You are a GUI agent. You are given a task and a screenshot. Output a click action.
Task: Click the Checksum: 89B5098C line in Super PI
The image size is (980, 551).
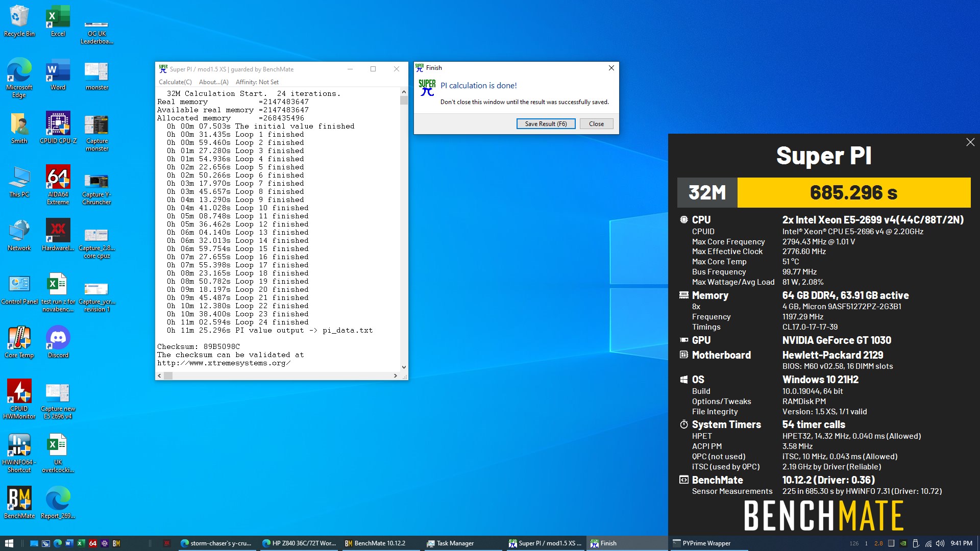pyautogui.click(x=199, y=346)
